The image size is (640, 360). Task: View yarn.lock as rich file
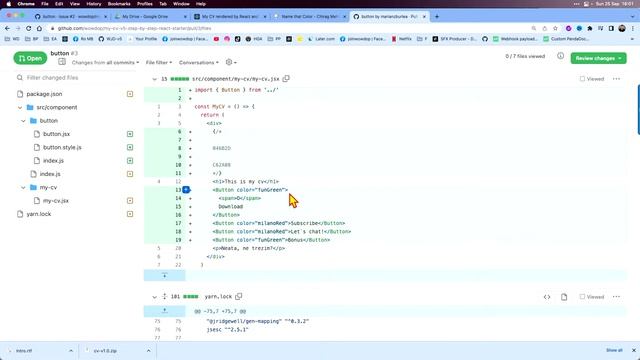pyautogui.click(x=564, y=297)
